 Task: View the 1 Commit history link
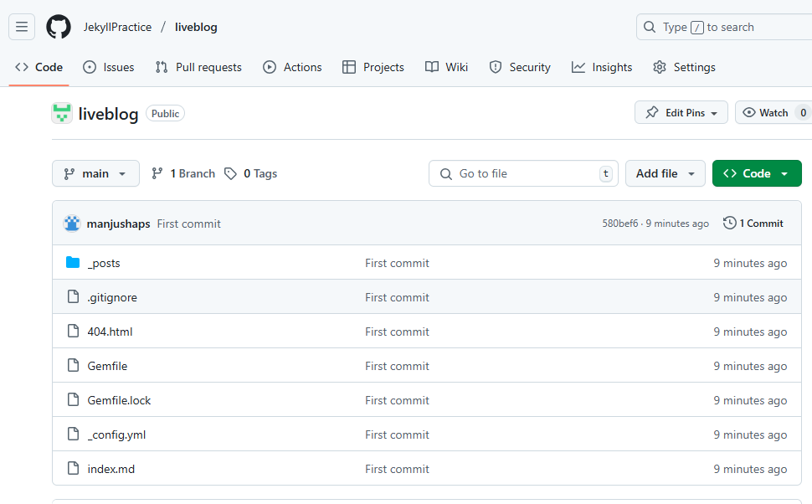tap(753, 224)
